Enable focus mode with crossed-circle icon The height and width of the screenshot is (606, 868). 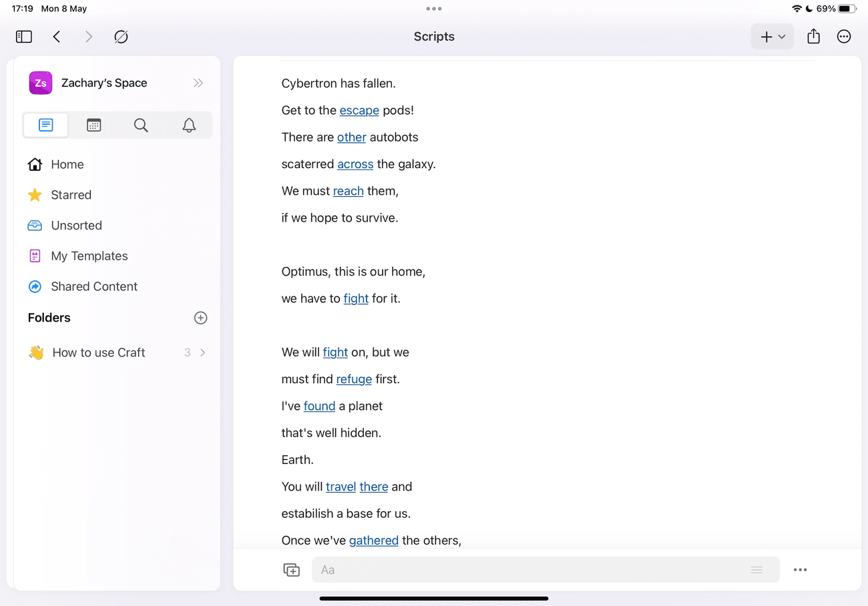pos(121,37)
